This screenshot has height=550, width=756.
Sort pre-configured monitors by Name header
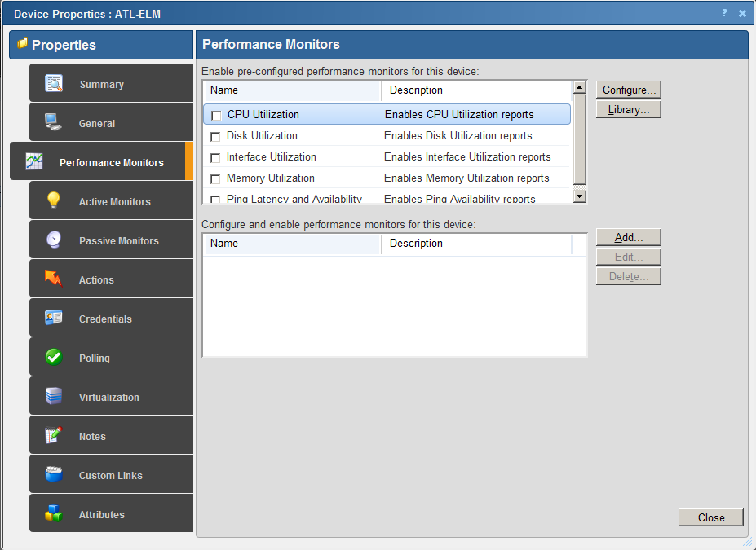[x=293, y=90]
